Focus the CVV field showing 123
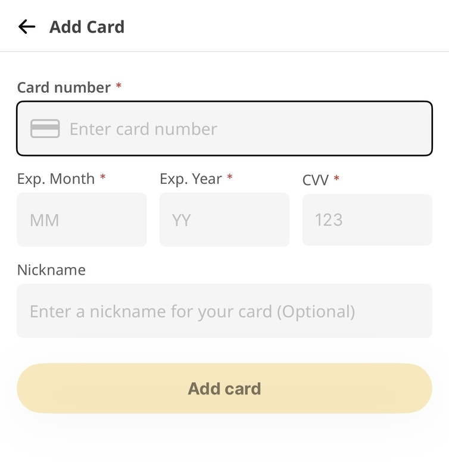This screenshot has height=476, width=449. pyautogui.click(x=367, y=220)
